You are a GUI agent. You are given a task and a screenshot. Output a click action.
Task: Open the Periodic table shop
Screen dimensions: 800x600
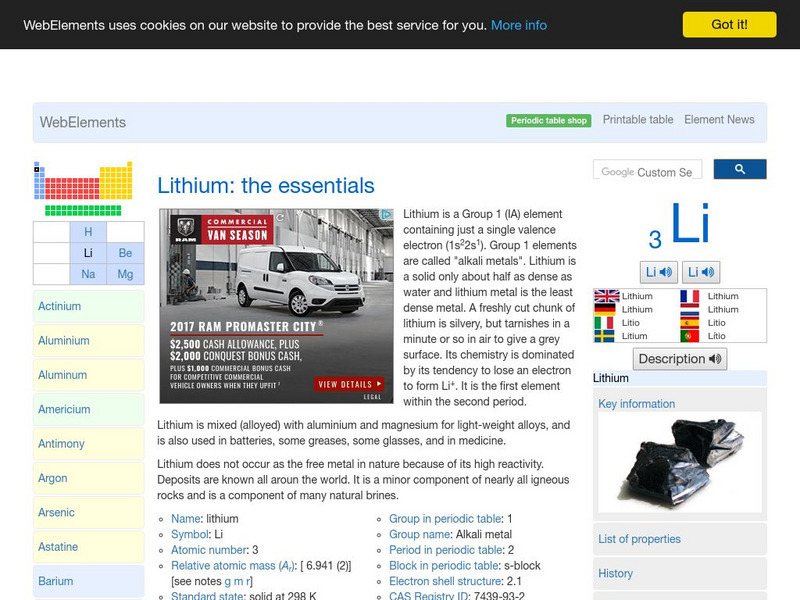[x=548, y=119]
